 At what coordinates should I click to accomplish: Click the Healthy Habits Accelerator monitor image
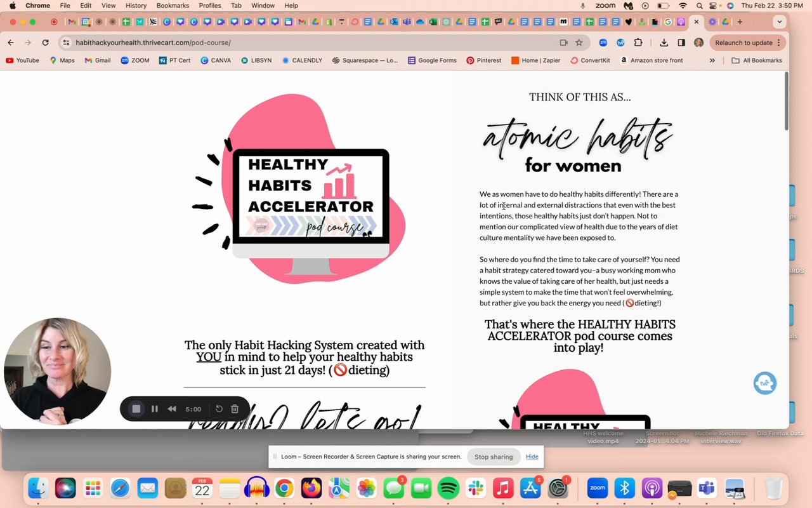pos(311,211)
